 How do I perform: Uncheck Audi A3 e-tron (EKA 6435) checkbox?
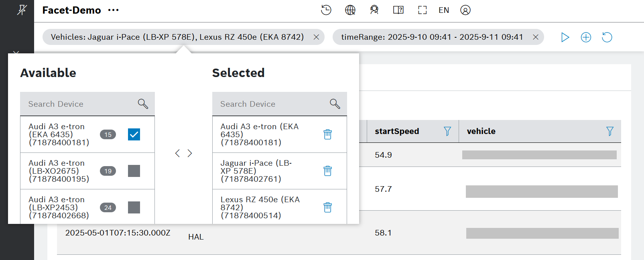(134, 134)
